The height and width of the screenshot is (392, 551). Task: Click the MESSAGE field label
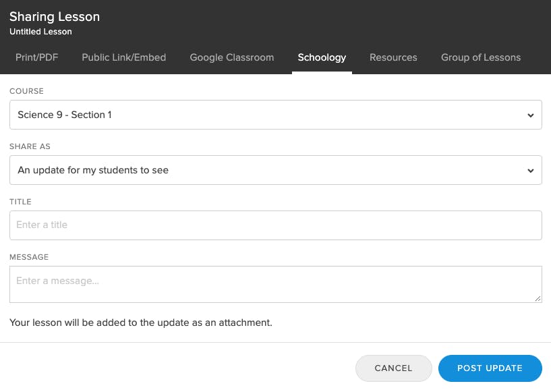29,257
